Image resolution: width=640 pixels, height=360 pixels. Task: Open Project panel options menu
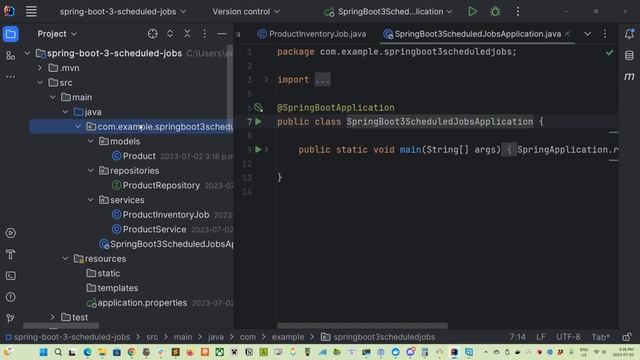204,34
